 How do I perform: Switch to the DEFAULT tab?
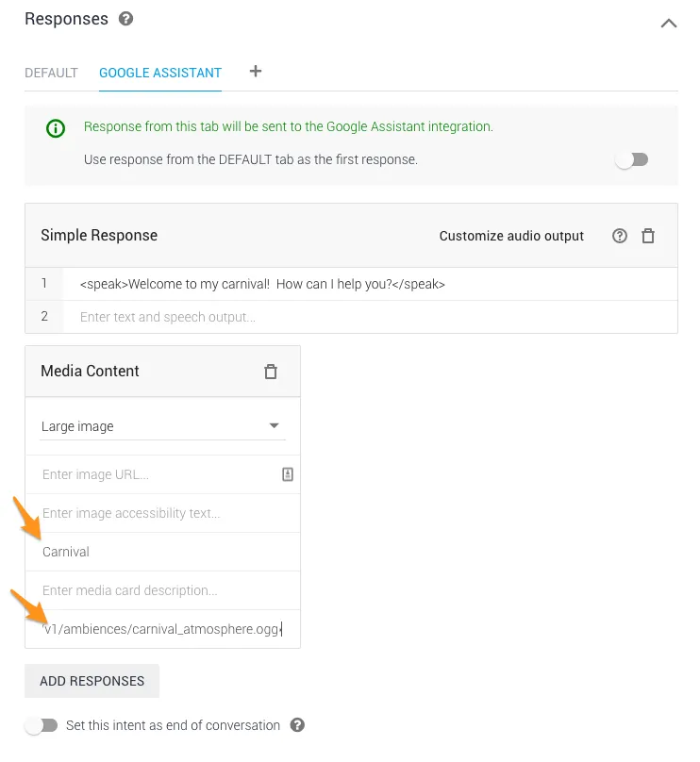(51, 73)
